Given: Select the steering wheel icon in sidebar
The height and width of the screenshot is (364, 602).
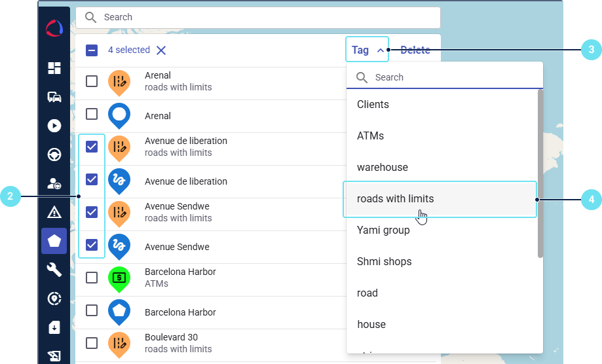Looking at the screenshot, I should click(54, 155).
